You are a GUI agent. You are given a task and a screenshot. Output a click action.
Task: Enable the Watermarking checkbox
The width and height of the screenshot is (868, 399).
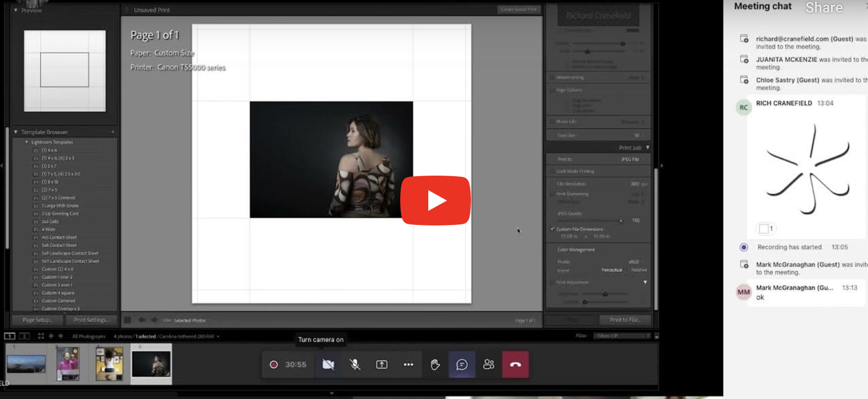(x=552, y=77)
